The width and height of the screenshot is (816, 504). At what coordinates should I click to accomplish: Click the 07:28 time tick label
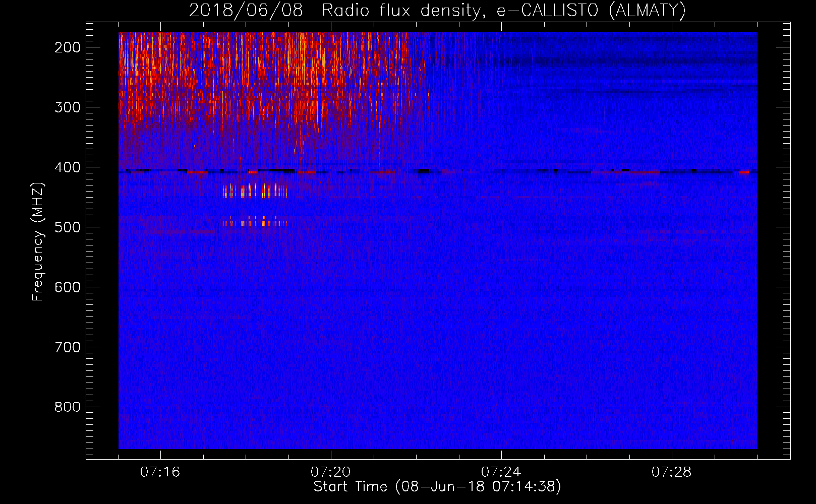coord(672,472)
